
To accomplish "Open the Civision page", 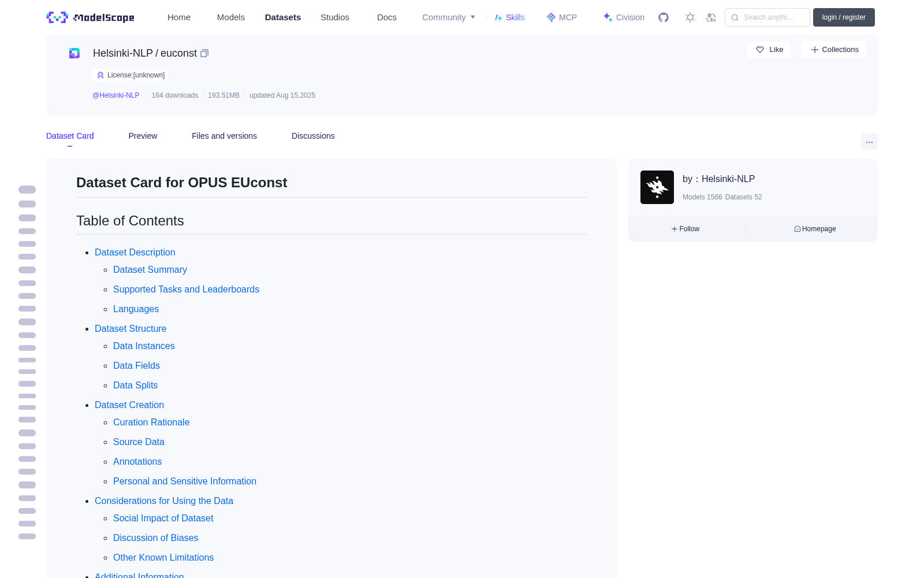I will click(624, 17).
